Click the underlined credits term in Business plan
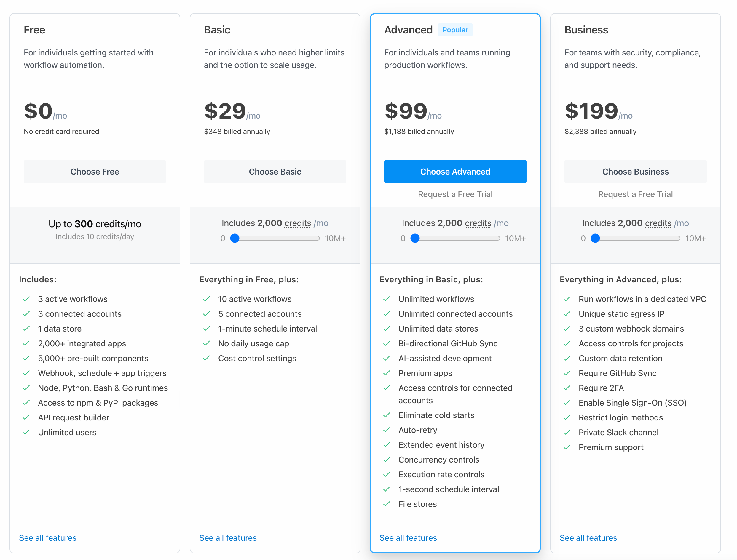 tap(658, 223)
